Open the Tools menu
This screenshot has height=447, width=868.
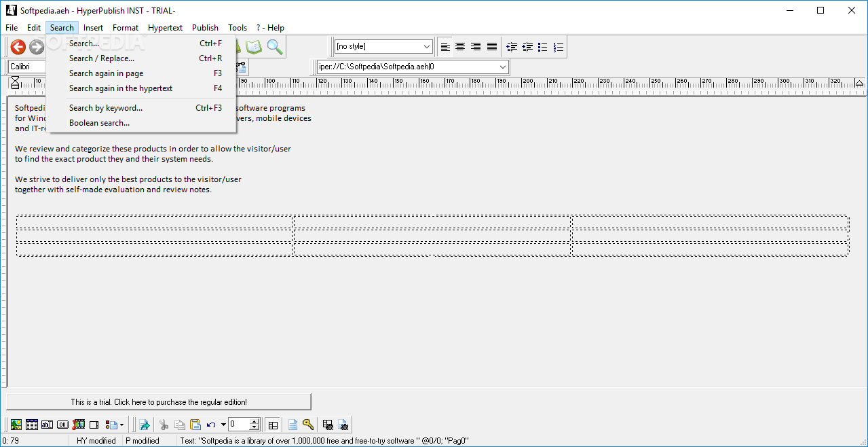[238, 28]
